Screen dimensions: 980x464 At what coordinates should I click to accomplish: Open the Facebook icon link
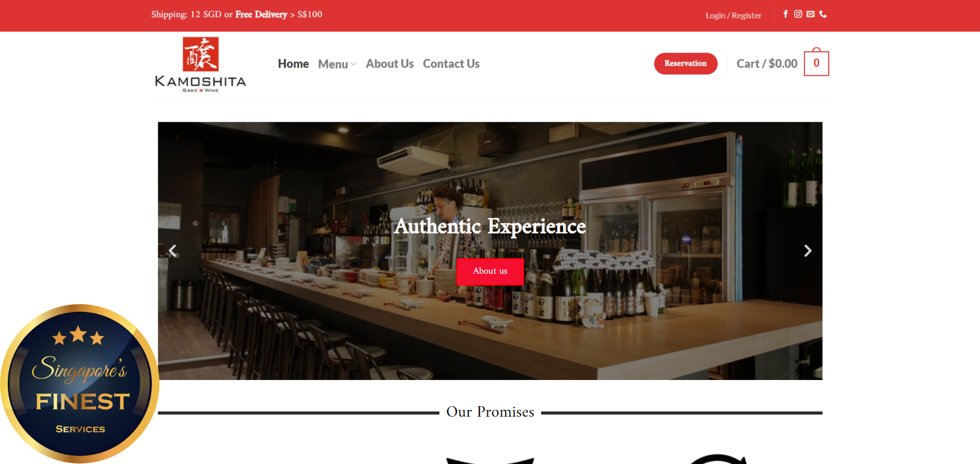coord(786,14)
